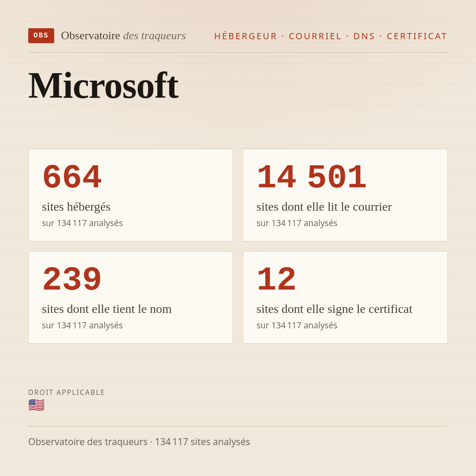This screenshot has height=476, width=476.
Task: Open the Observatoire des traqueurs home link
Action: pos(123,36)
